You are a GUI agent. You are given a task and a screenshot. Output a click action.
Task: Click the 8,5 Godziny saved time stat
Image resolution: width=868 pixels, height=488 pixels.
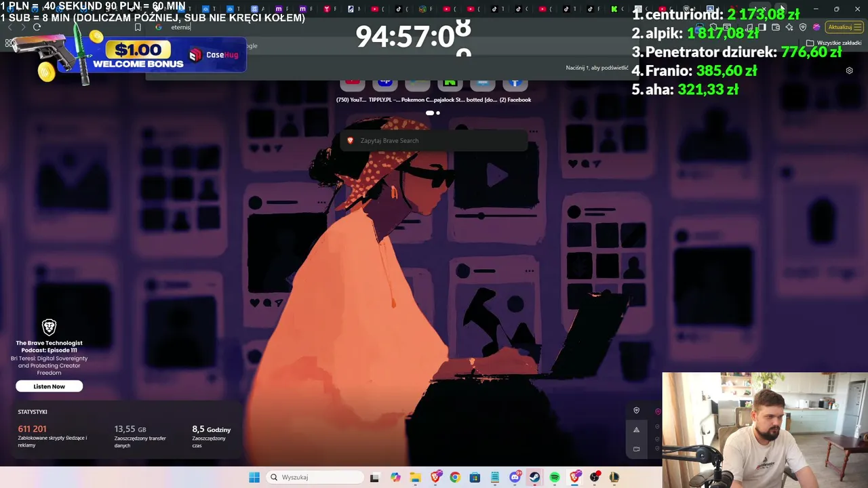[x=212, y=429]
